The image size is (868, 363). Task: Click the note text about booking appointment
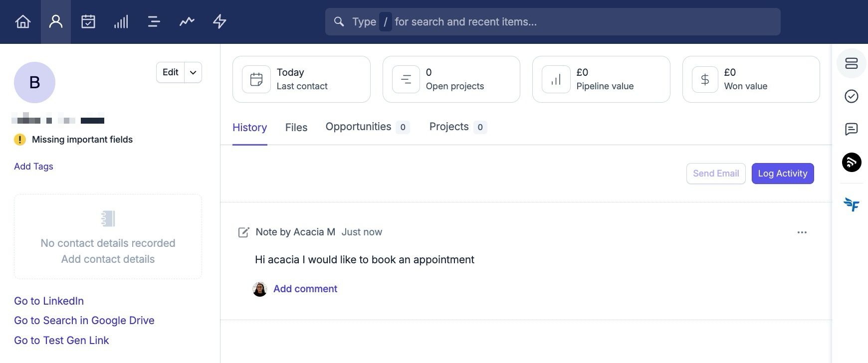[365, 260]
